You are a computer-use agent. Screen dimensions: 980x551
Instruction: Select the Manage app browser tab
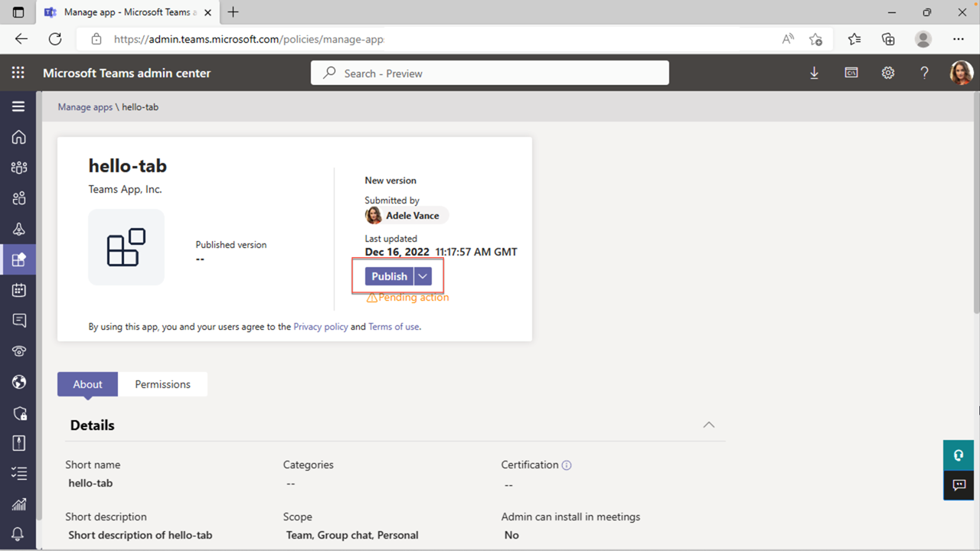tap(127, 12)
